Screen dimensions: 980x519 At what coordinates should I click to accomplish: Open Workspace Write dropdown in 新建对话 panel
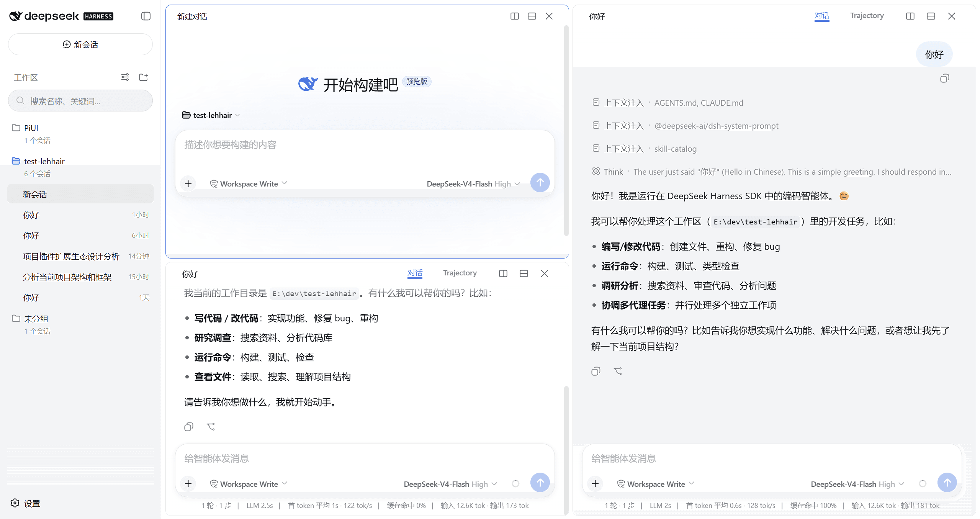249,183
